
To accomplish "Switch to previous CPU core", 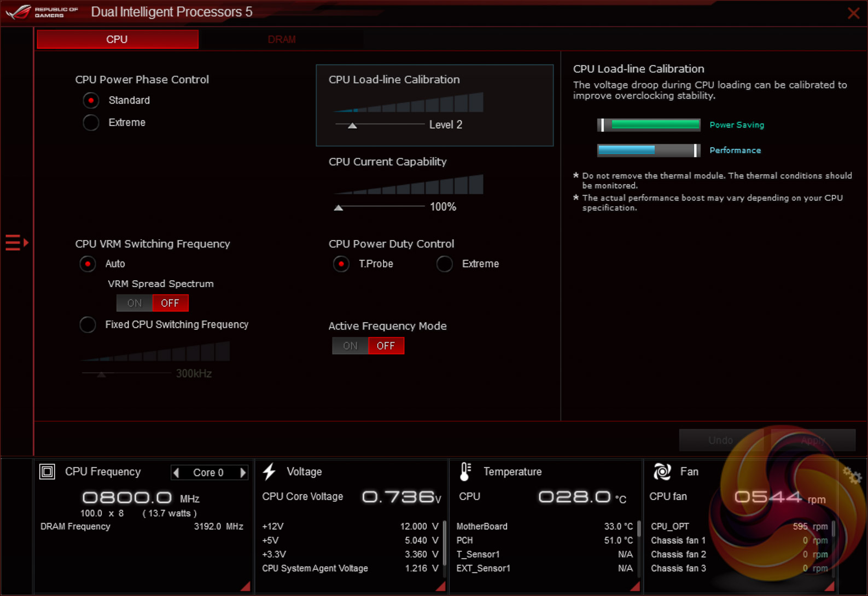I will tap(176, 472).
